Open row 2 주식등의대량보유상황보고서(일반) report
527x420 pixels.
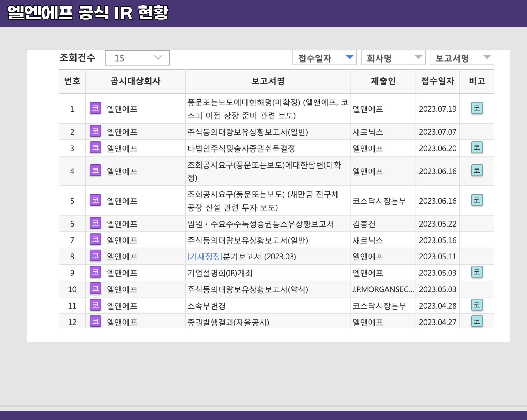pyautogui.click(x=248, y=132)
